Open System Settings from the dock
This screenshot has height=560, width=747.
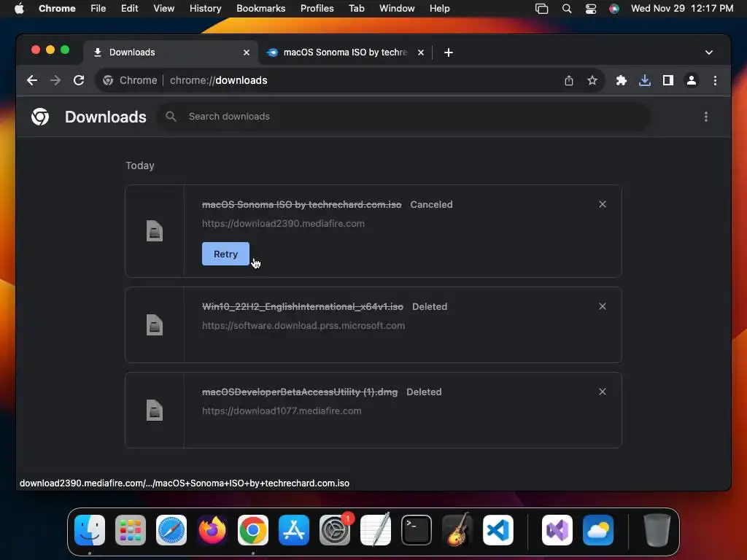334,530
